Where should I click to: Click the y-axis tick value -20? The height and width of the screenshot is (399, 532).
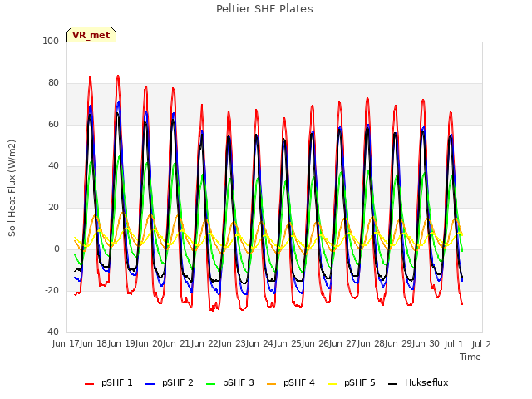(x=52, y=290)
